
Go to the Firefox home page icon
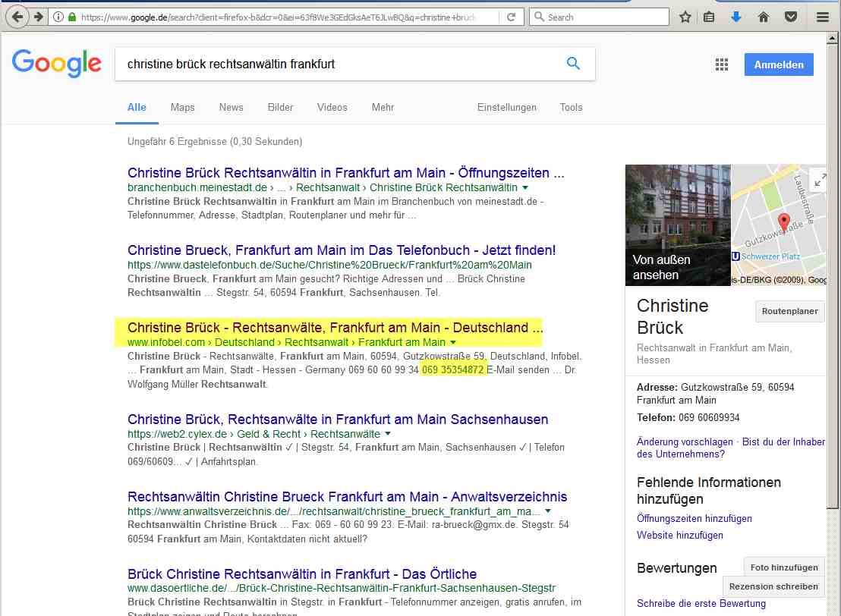pyautogui.click(x=764, y=17)
